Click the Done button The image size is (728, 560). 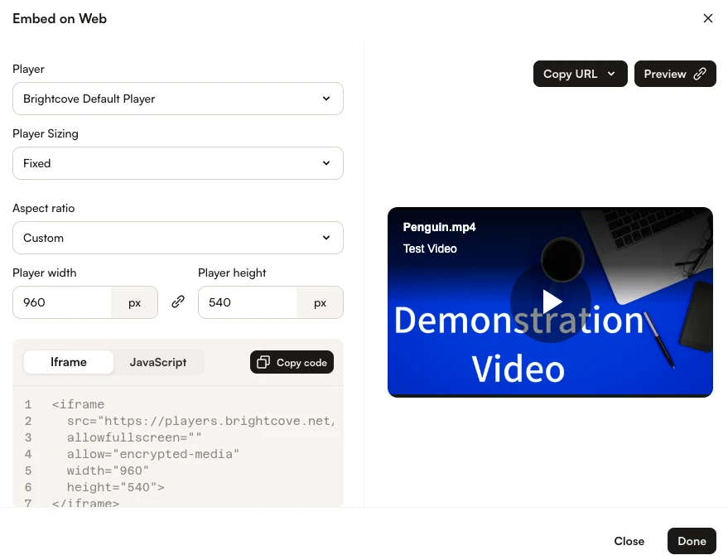[692, 541]
